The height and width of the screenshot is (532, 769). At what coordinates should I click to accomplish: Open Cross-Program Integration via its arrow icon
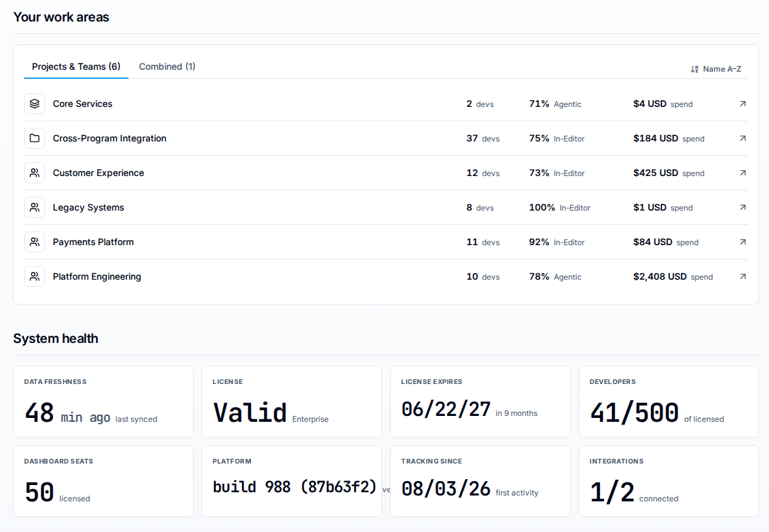point(742,138)
